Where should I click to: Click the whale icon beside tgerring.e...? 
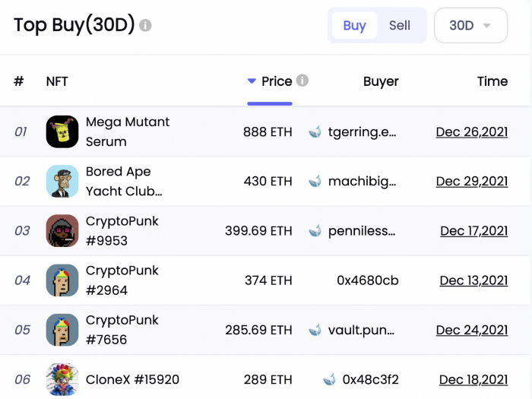pyautogui.click(x=315, y=132)
